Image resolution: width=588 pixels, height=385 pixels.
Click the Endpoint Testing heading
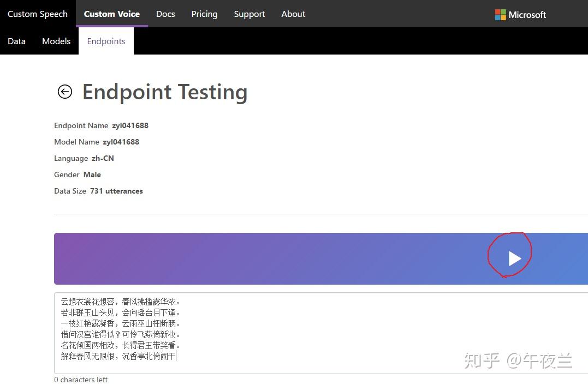click(165, 92)
